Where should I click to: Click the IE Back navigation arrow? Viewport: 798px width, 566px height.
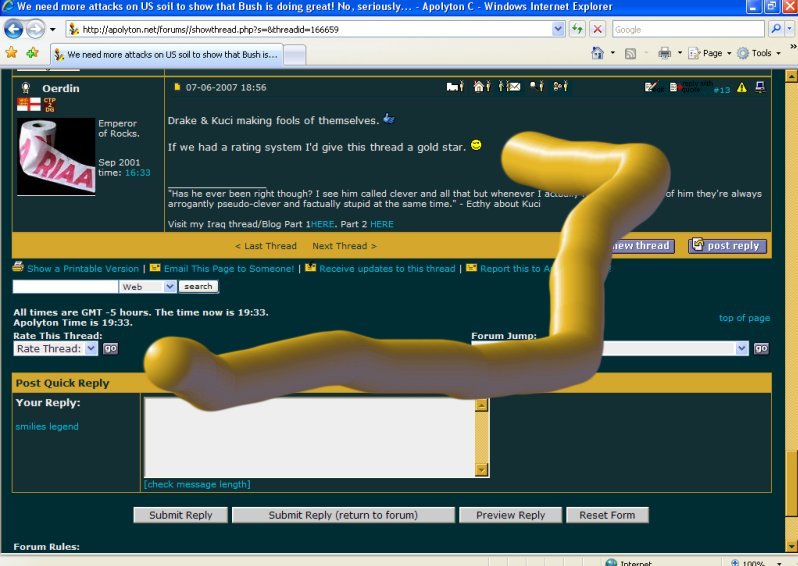[x=14, y=29]
